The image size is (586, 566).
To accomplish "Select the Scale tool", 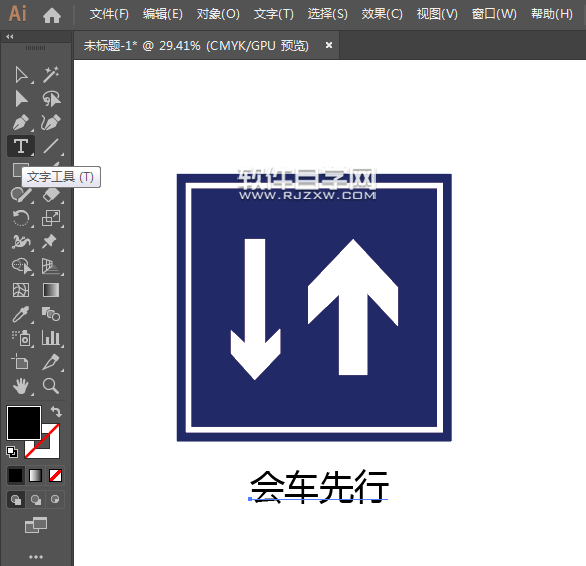I will (51, 218).
